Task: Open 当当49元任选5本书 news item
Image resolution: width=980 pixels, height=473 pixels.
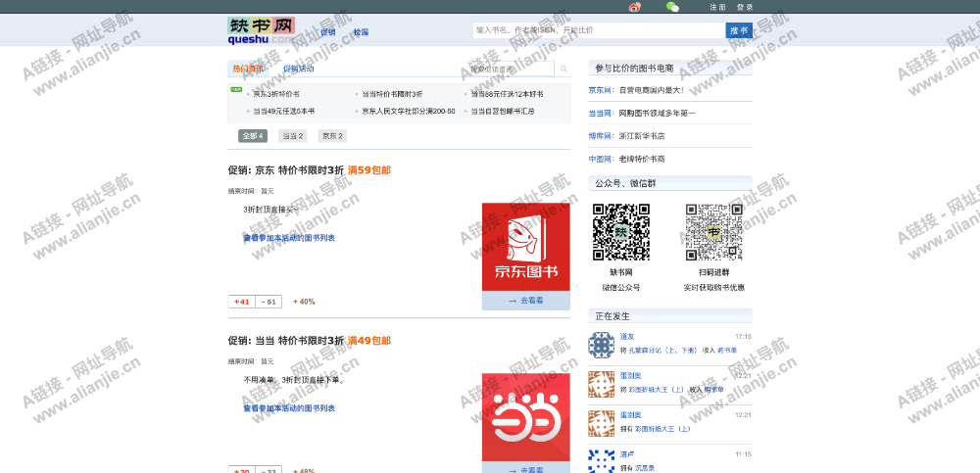Action: pyautogui.click(x=284, y=112)
